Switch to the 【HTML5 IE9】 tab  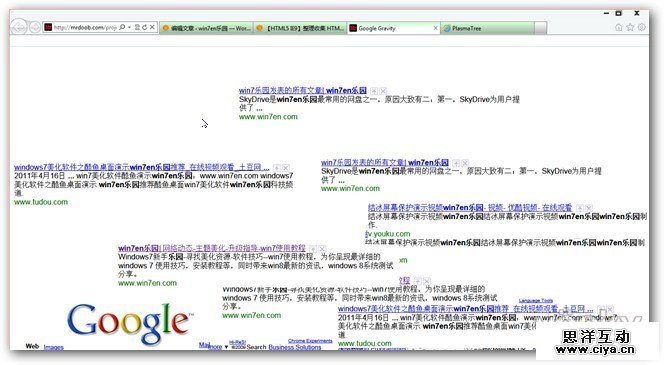pyautogui.click(x=300, y=28)
